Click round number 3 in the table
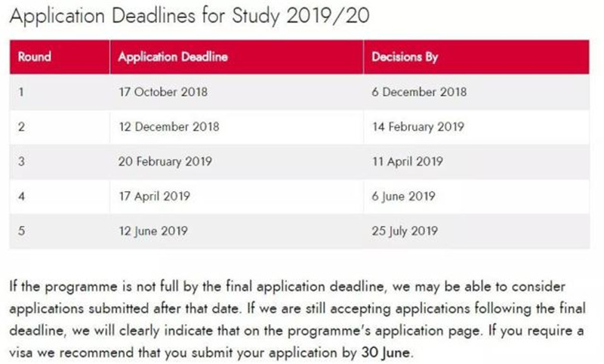 coord(21,162)
